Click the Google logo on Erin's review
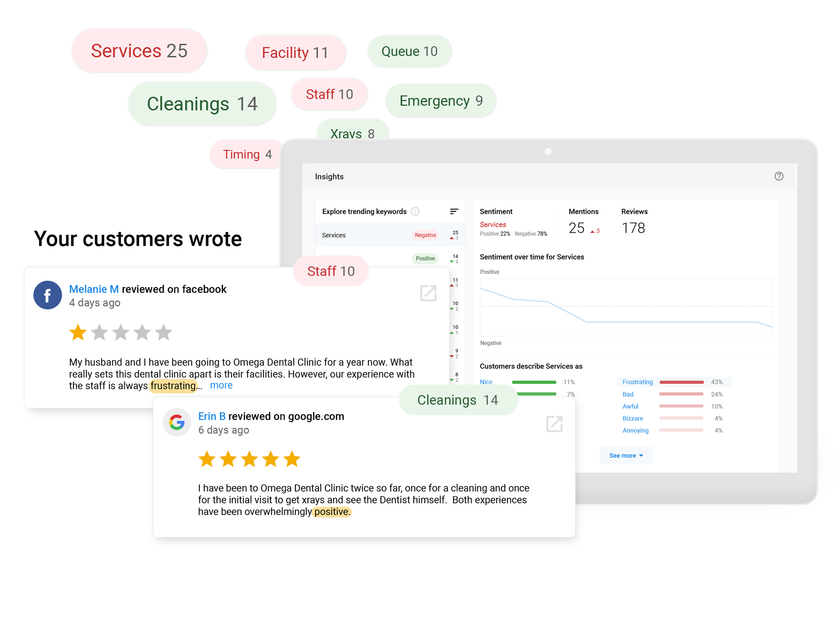The height and width of the screenshot is (636, 840). pyautogui.click(x=177, y=422)
